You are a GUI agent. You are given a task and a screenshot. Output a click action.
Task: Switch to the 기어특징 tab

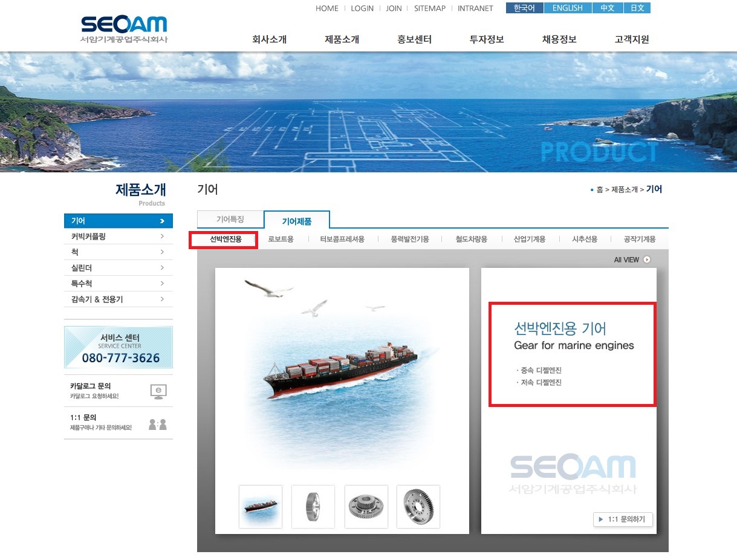tap(230, 219)
